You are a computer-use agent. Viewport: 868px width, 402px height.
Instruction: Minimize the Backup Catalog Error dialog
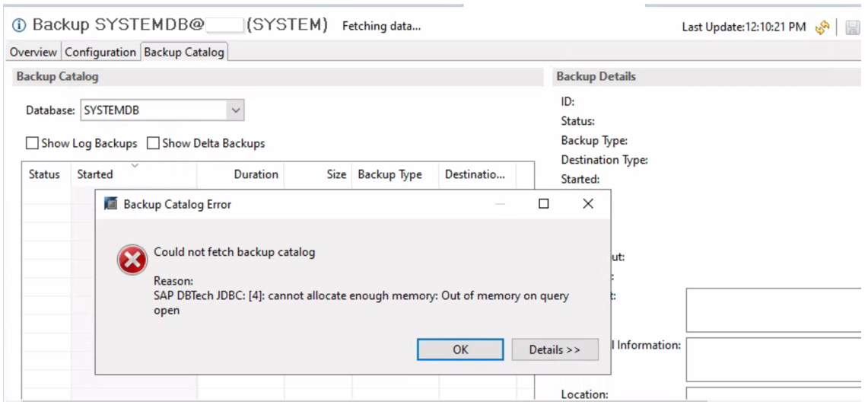(x=500, y=204)
